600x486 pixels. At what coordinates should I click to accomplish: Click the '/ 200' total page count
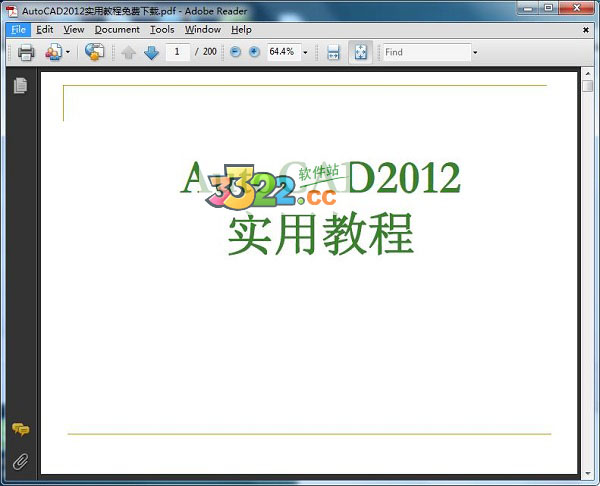(x=206, y=52)
